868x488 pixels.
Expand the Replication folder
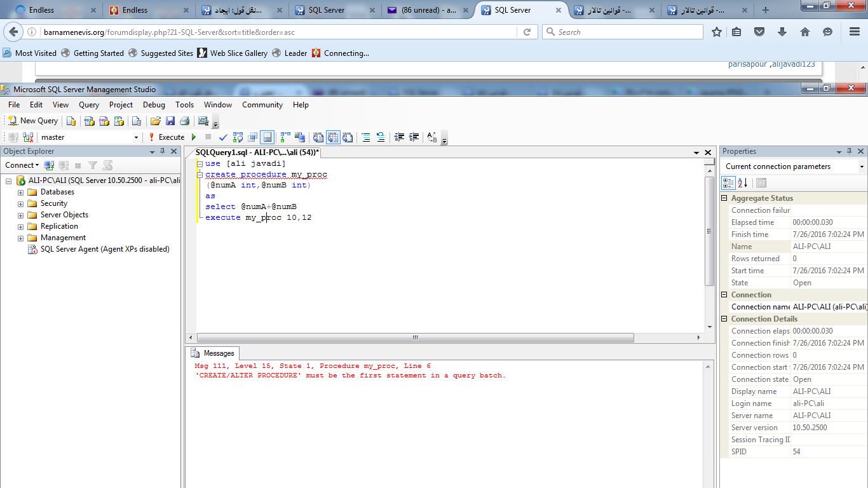[x=20, y=226]
